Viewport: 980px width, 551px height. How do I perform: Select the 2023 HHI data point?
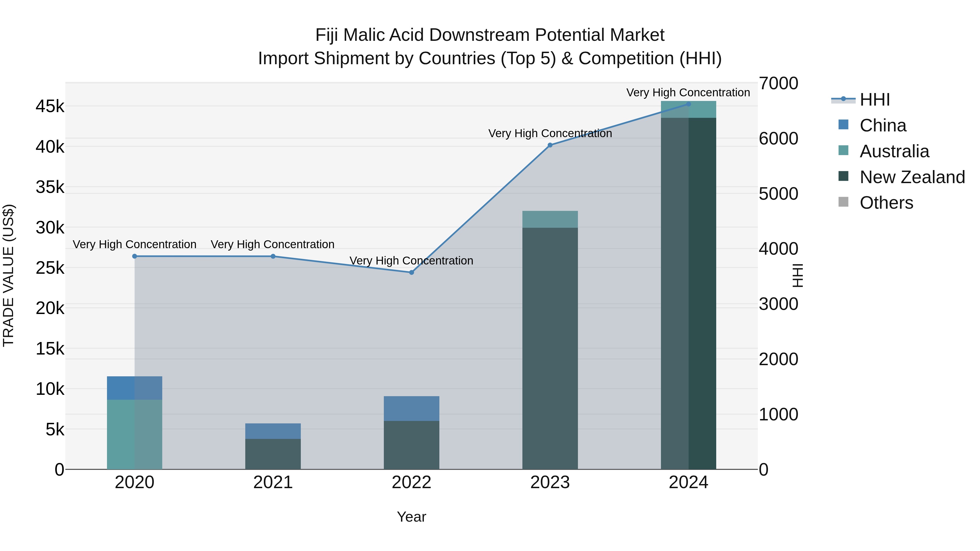pyautogui.click(x=550, y=145)
